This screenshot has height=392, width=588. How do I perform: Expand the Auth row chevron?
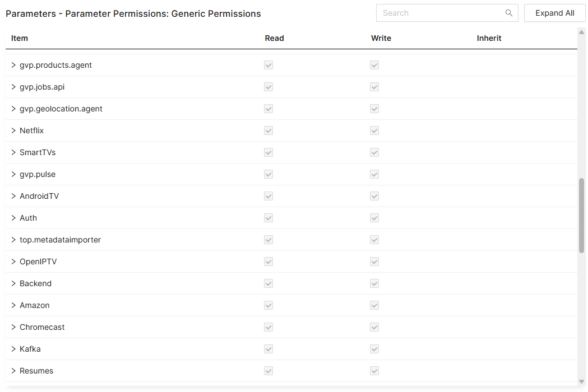(13, 218)
